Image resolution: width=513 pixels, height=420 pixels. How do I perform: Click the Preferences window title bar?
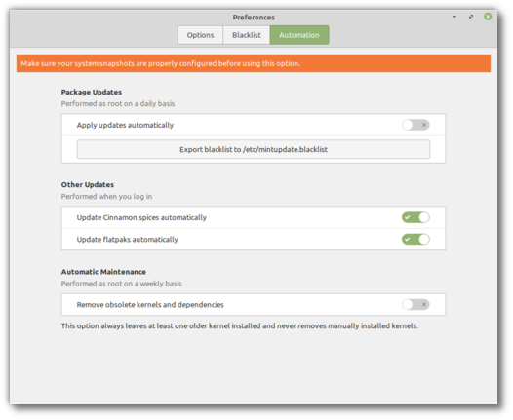point(254,17)
